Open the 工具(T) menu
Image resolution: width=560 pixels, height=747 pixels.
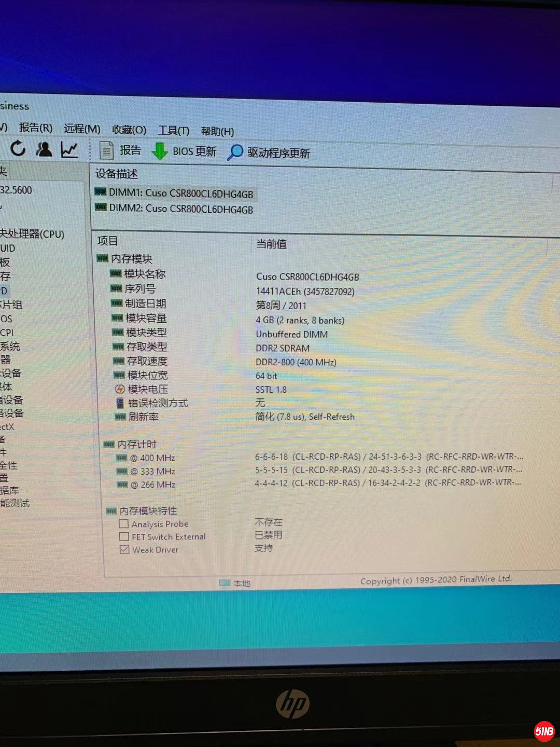174,131
